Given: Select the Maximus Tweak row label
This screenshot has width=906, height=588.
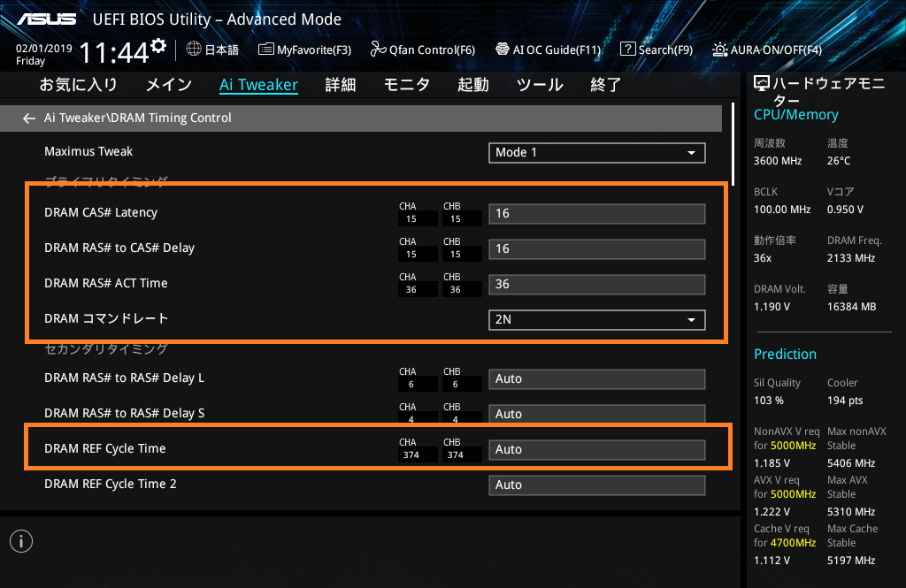Looking at the screenshot, I should (88, 151).
